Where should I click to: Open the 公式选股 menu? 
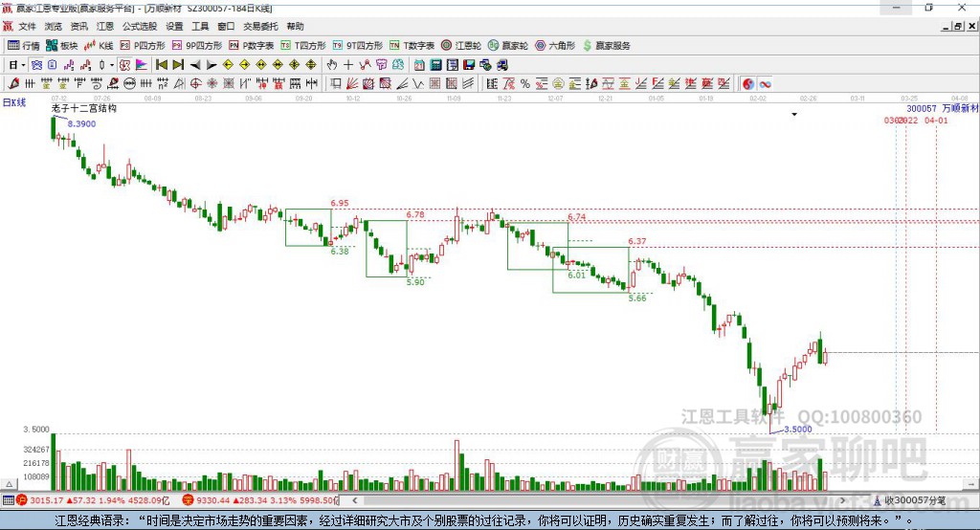click(140, 26)
